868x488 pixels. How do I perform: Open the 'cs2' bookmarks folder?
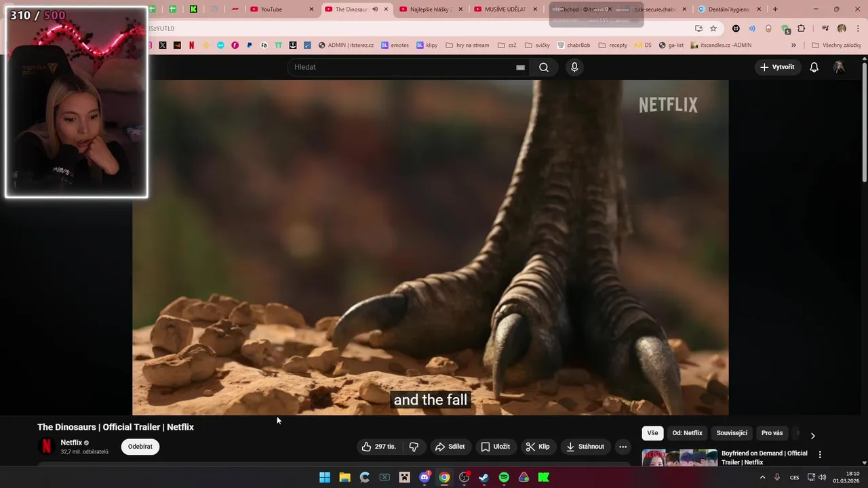(x=507, y=45)
